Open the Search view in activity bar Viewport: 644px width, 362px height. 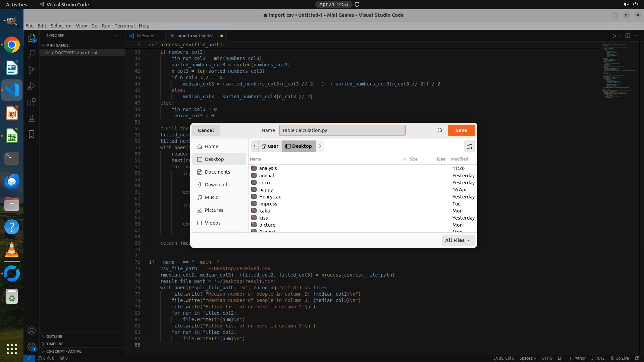point(32,54)
